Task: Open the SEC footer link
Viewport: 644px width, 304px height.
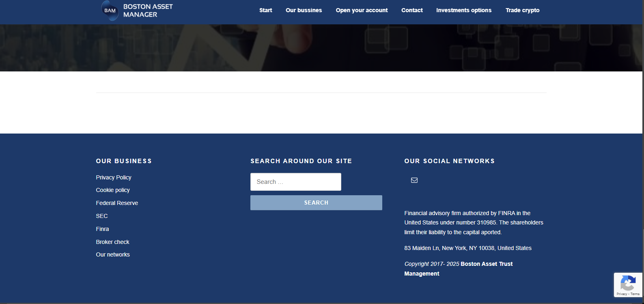Action: [x=102, y=216]
